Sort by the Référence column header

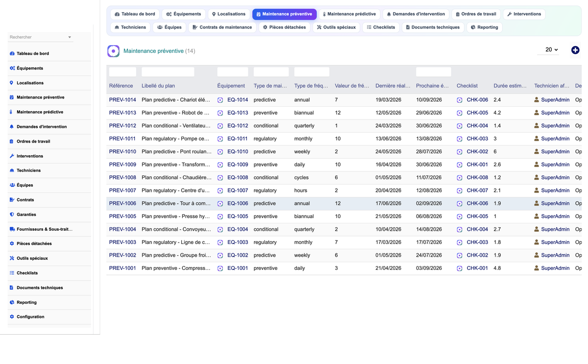coord(121,86)
